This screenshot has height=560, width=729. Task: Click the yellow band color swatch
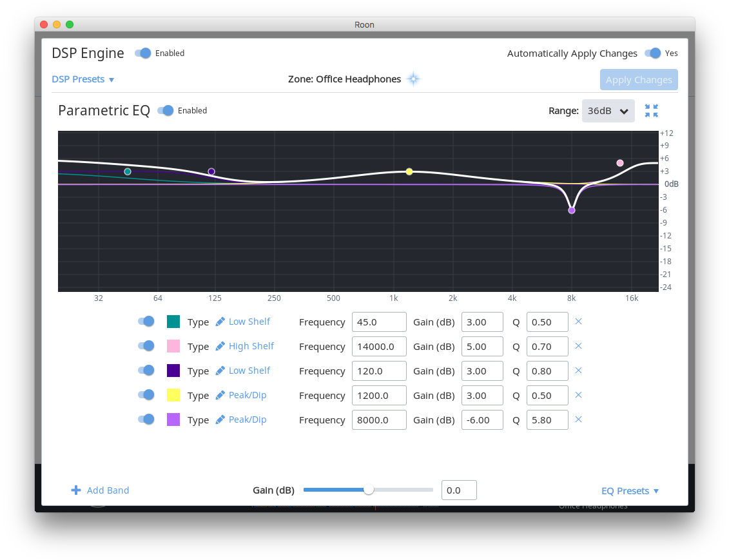click(173, 395)
